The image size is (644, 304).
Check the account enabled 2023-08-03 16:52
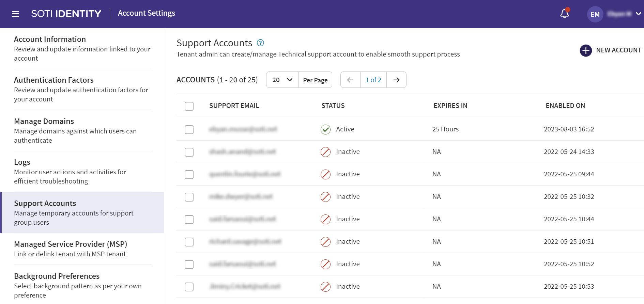click(x=189, y=129)
